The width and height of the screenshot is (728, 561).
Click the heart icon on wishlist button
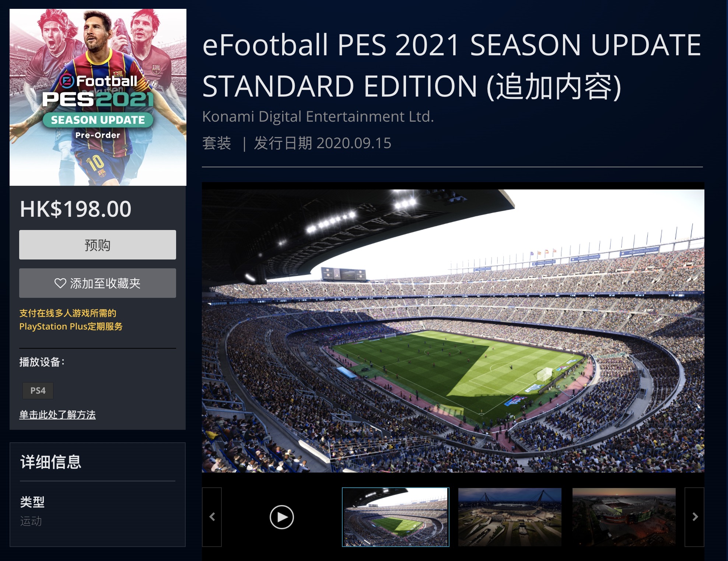pos(60,283)
